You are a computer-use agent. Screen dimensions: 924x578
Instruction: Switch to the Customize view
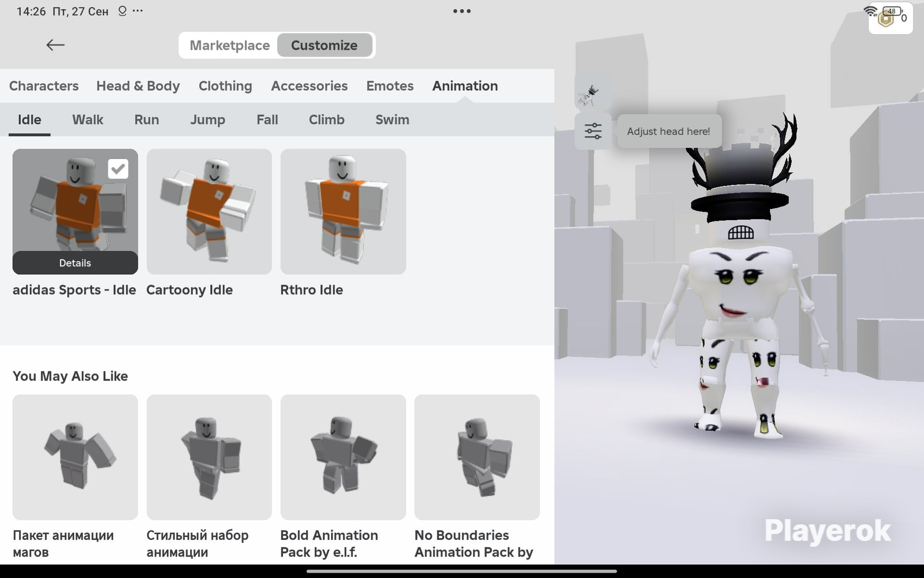[x=325, y=45]
